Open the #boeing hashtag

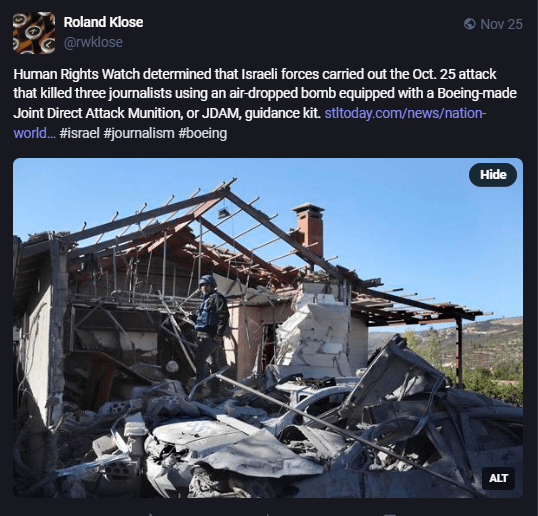[x=202, y=133]
